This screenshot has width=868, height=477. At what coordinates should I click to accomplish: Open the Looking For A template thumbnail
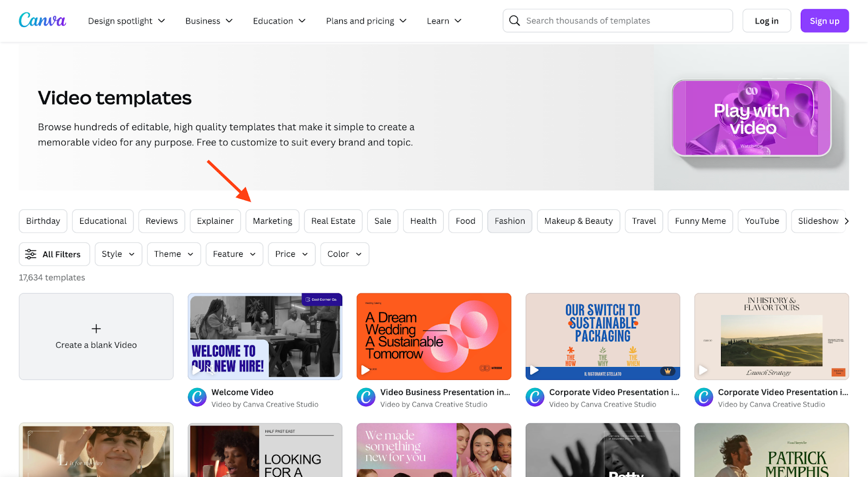[x=265, y=450]
